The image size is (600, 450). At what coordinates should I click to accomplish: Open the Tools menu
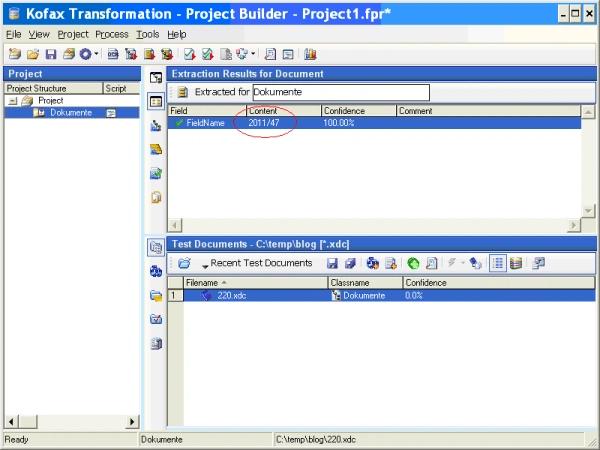pyautogui.click(x=147, y=34)
